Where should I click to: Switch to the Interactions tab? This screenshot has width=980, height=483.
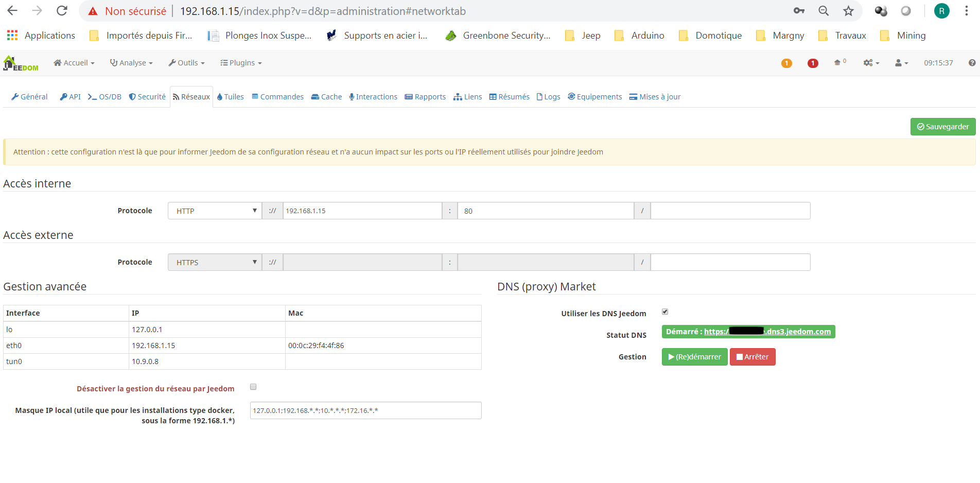pyautogui.click(x=373, y=97)
